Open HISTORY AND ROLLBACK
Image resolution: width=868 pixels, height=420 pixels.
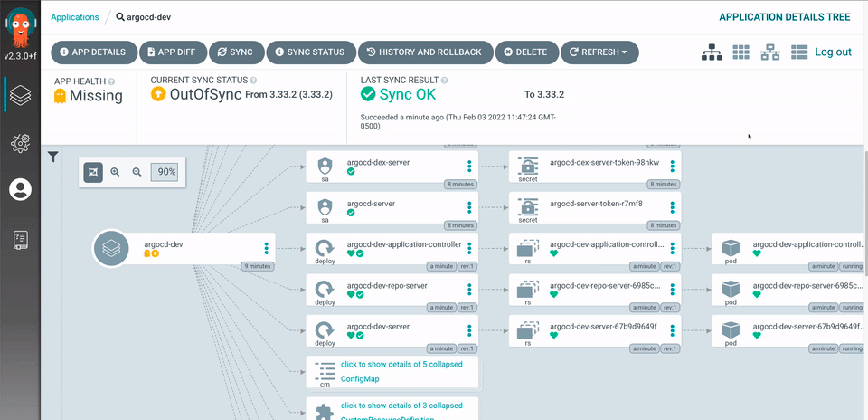pyautogui.click(x=426, y=52)
